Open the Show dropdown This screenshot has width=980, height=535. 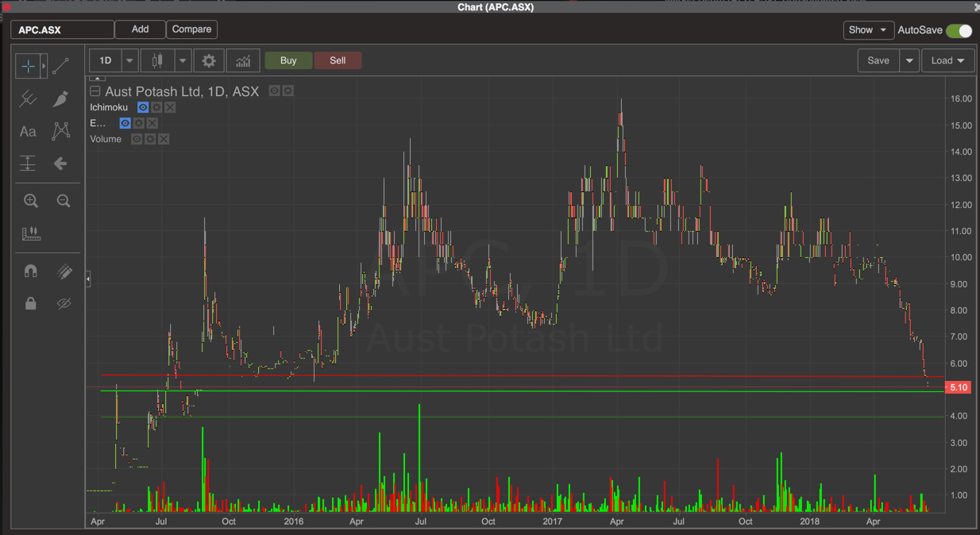pyautogui.click(x=868, y=30)
